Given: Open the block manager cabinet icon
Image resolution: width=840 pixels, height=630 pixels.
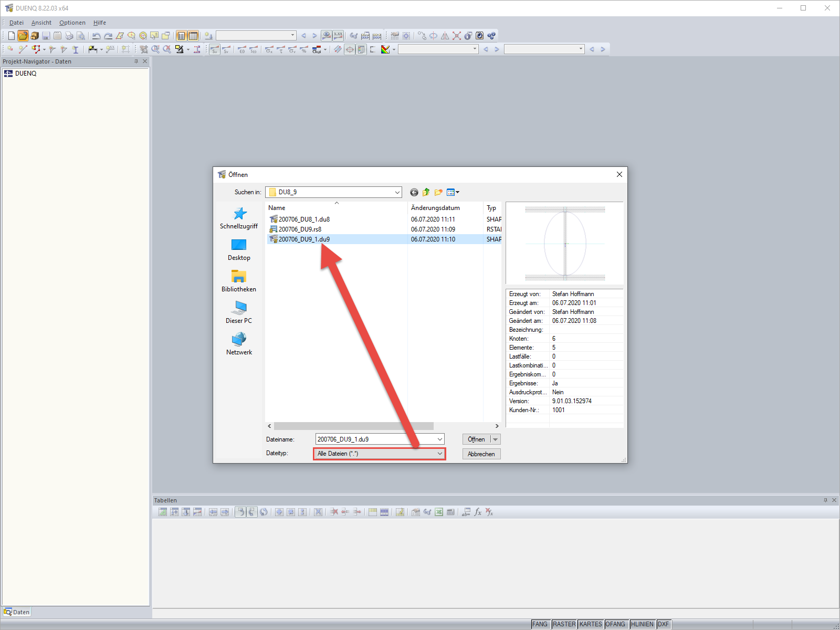Looking at the screenshot, I should (x=34, y=36).
